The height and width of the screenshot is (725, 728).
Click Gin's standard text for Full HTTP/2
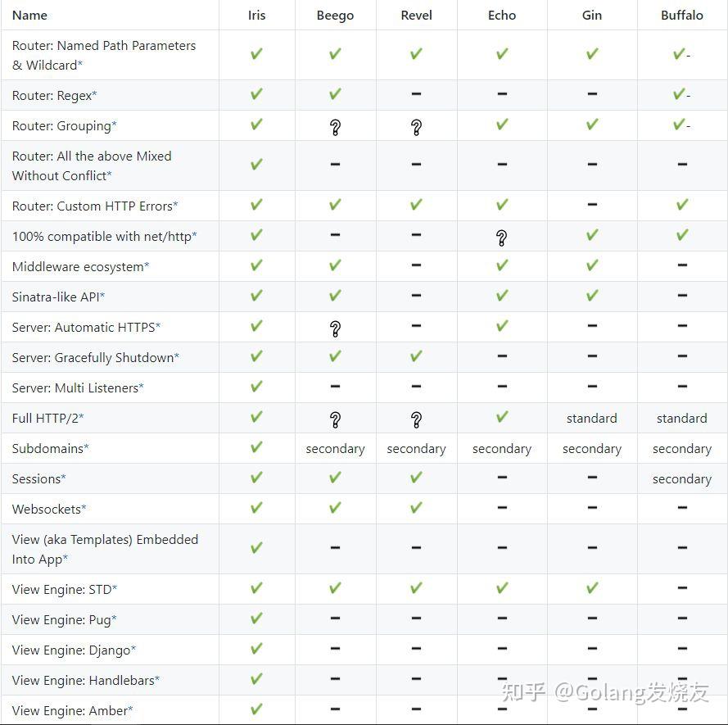point(591,419)
